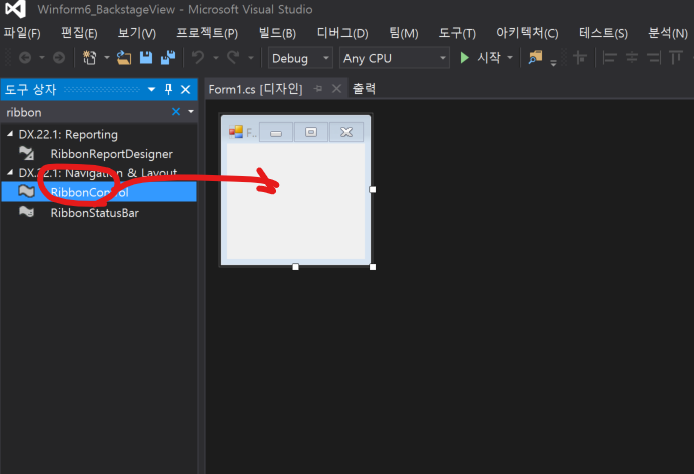Screen dimensions: 694x474
Task: Open the 도구 상자 window position dropdown
Action: [x=151, y=89]
